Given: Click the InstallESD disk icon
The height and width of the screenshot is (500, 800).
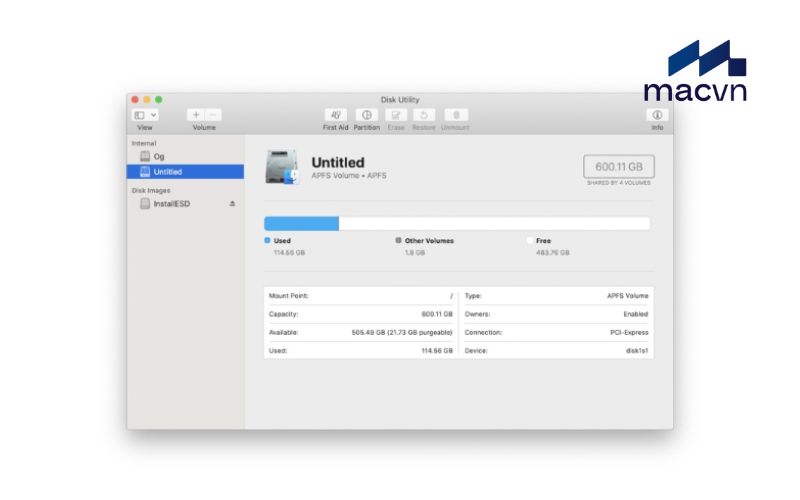Looking at the screenshot, I should coord(145,204).
